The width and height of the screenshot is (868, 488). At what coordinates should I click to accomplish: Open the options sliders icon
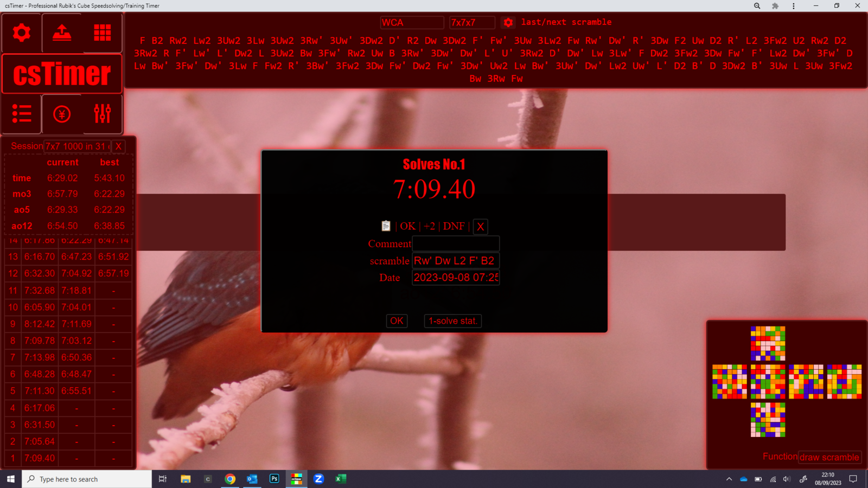coord(103,114)
